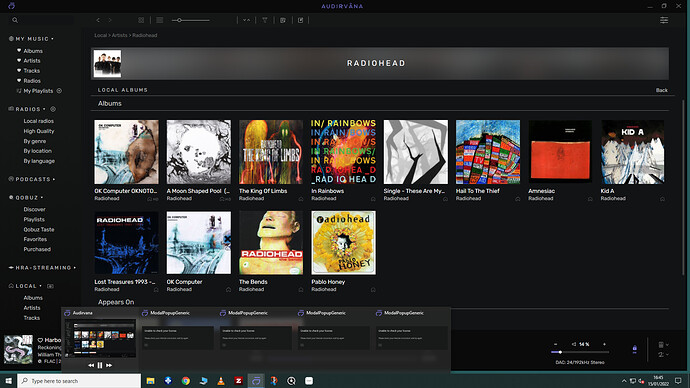This screenshot has height=388, width=690.
Task: Expand the PODCASTS section
Action: click(x=54, y=179)
